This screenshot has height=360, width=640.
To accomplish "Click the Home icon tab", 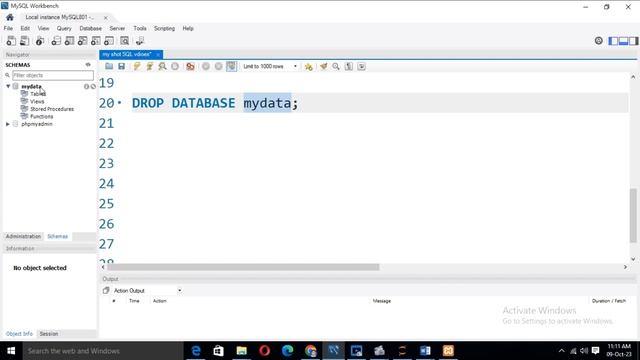I will 10,17.
